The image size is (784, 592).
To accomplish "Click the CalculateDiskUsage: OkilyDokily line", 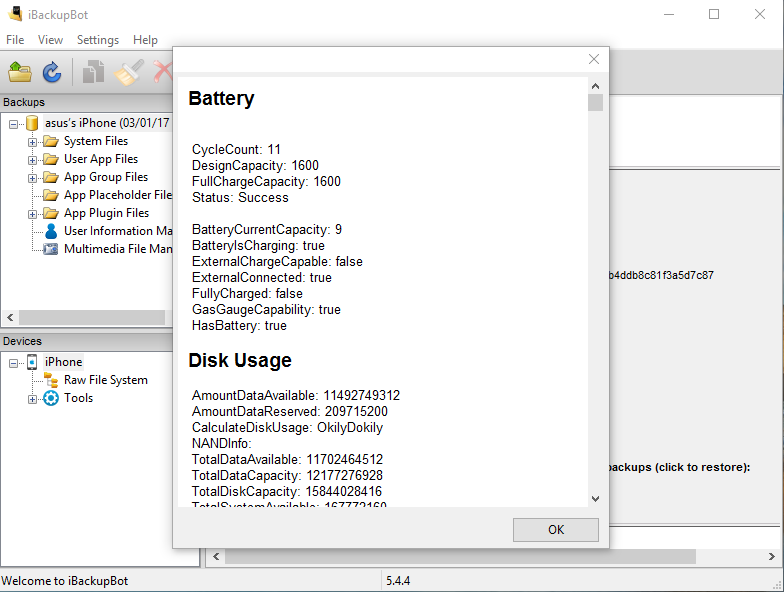I will click(287, 428).
